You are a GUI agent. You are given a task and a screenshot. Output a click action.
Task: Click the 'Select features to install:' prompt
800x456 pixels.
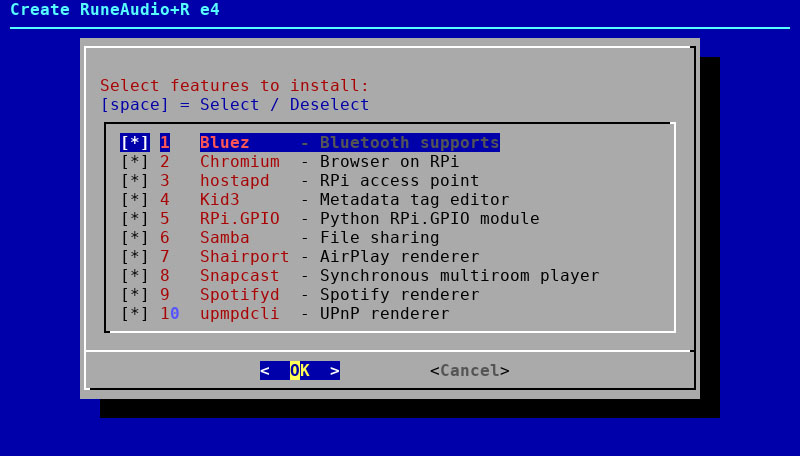(234, 85)
